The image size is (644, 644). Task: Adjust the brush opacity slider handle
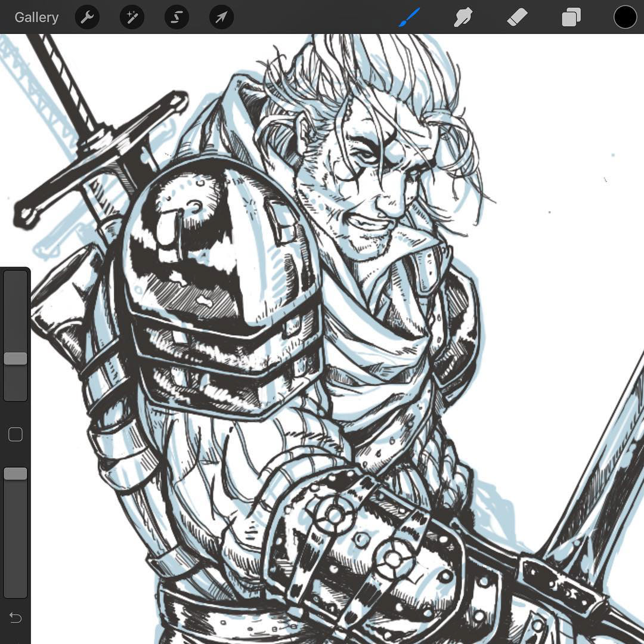coord(16,473)
